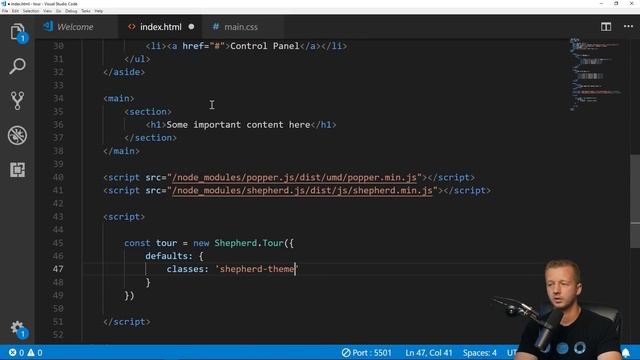Open the File menu
Screen dimensions: 640x360
pos(5,11)
